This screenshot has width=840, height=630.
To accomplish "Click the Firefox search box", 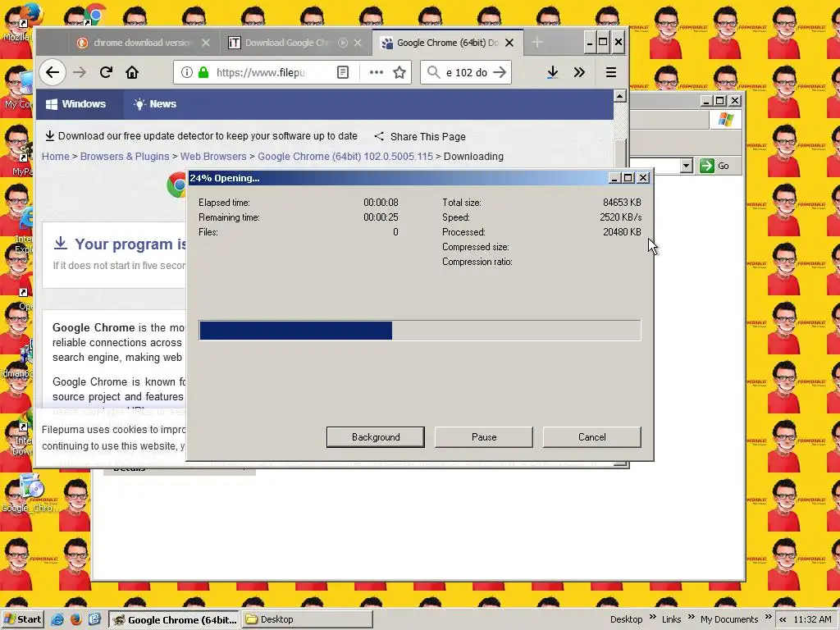I will click(x=466, y=72).
